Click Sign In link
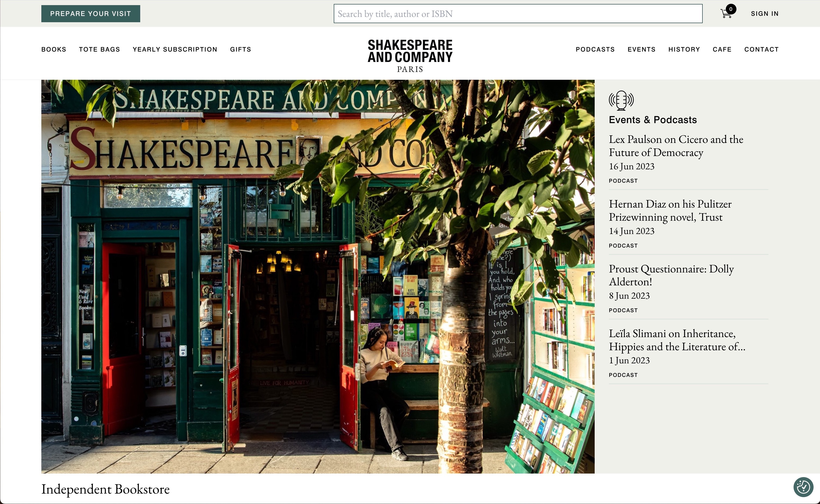Viewport: 820px width, 504px height. [x=764, y=14]
